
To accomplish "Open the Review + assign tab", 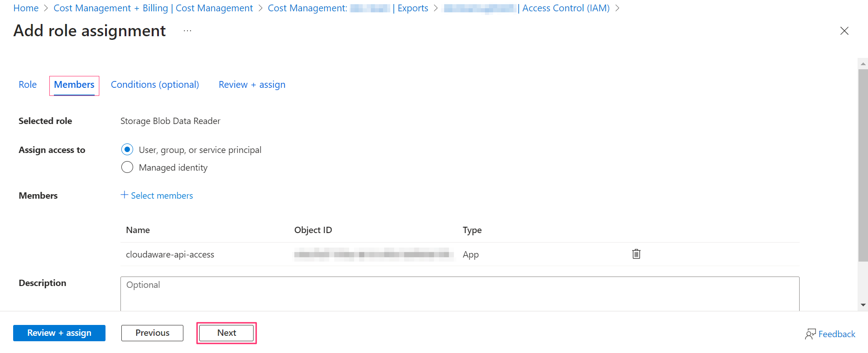I will [x=252, y=85].
